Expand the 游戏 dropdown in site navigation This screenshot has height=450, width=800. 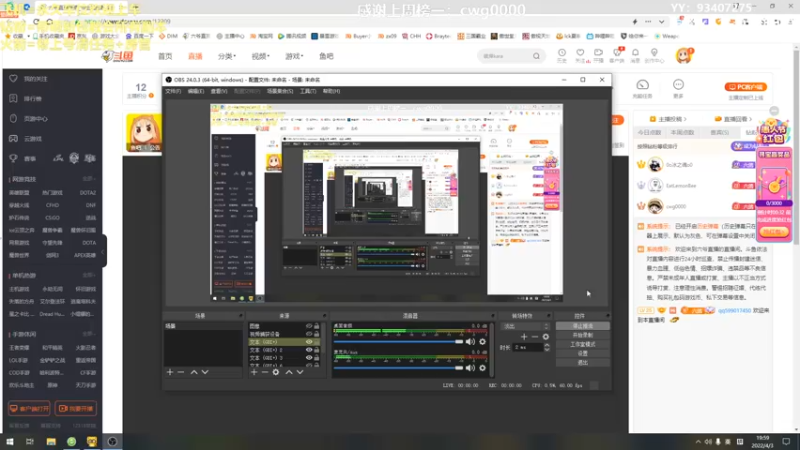pyautogui.click(x=294, y=56)
